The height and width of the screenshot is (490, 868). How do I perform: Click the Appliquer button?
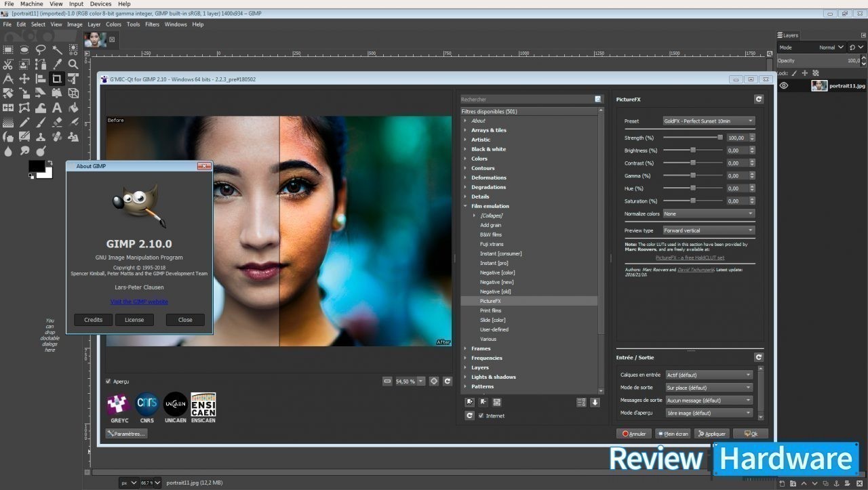tap(711, 434)
